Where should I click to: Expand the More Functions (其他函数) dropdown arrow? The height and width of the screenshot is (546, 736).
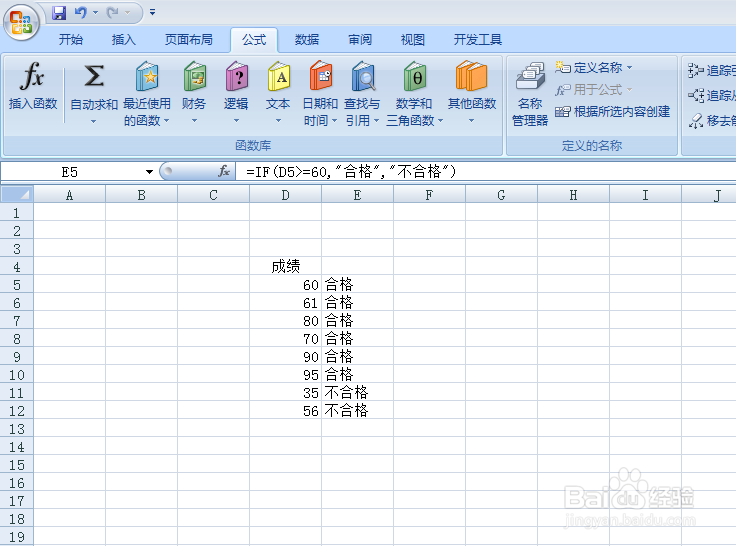(x=472, y=121)
